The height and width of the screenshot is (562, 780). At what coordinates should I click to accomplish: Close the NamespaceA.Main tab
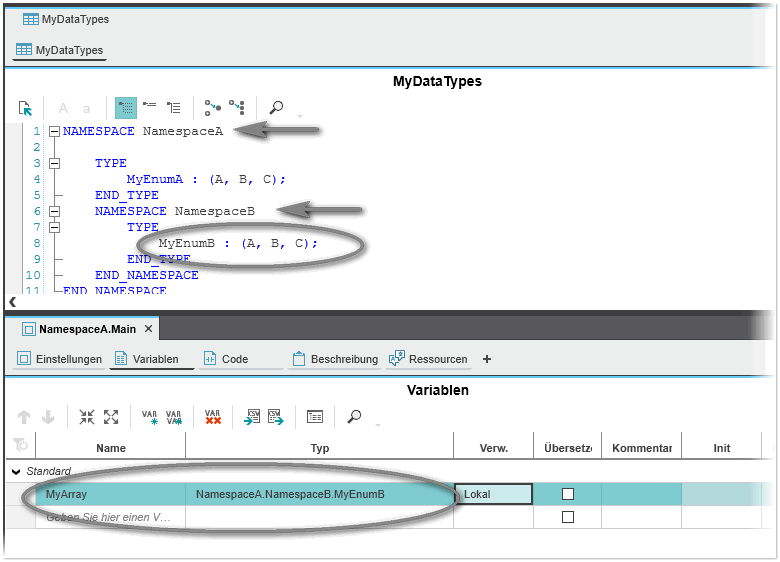(148, 328)
